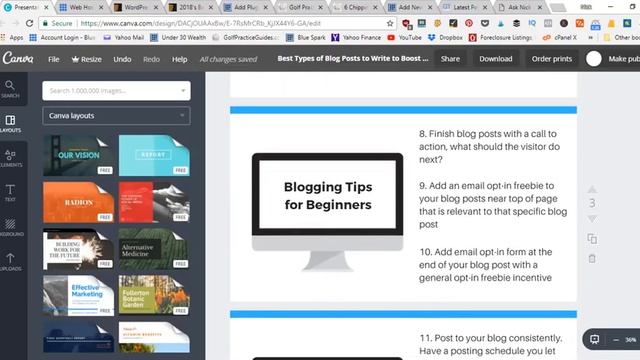640x360 pixels.
Task: Open the Blue Spark bookmark
Action: pos(305,38)
